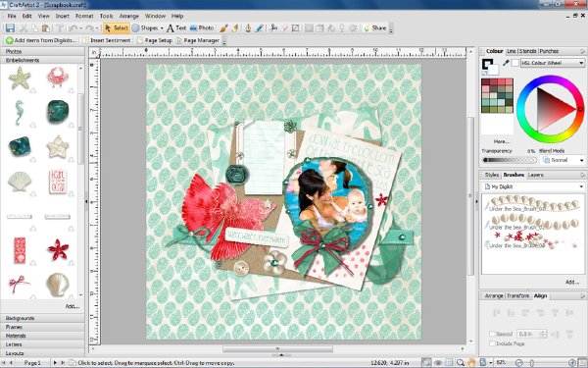Expand the Materials section
Screen dimensions: 588x368
[42, 336]
